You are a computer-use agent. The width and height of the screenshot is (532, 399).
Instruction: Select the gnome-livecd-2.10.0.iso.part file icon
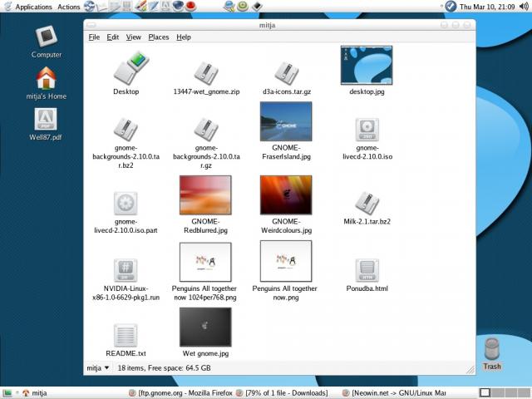[126, 203]
